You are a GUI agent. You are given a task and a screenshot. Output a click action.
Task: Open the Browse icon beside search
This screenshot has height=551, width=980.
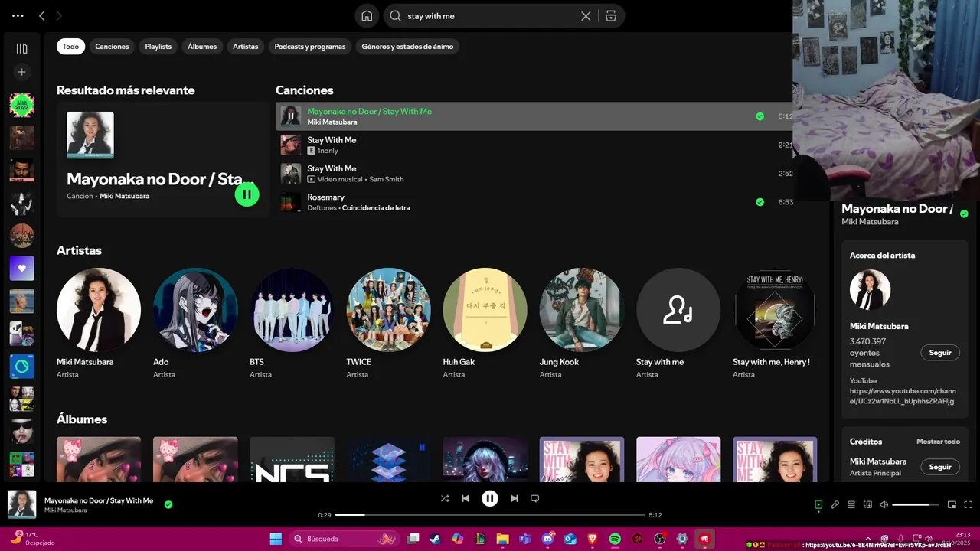coord(611,16)
